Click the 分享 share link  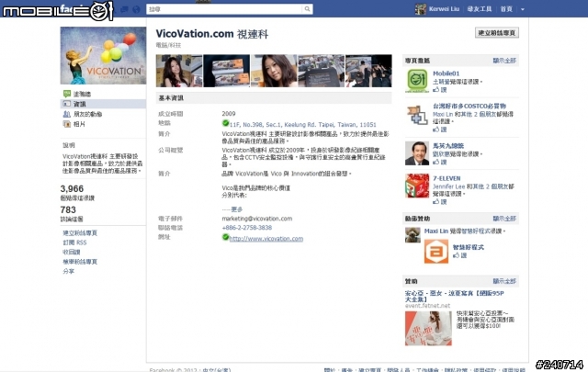click(68, 271)
